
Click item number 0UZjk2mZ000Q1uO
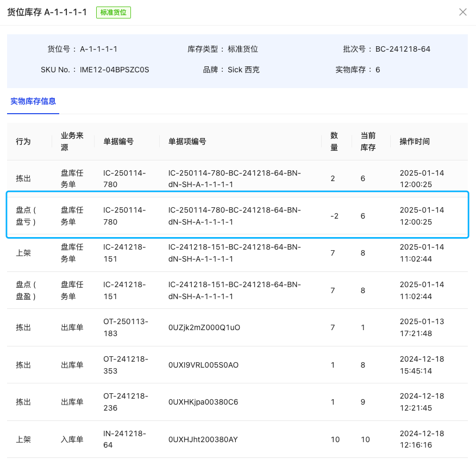pos(204,327)
